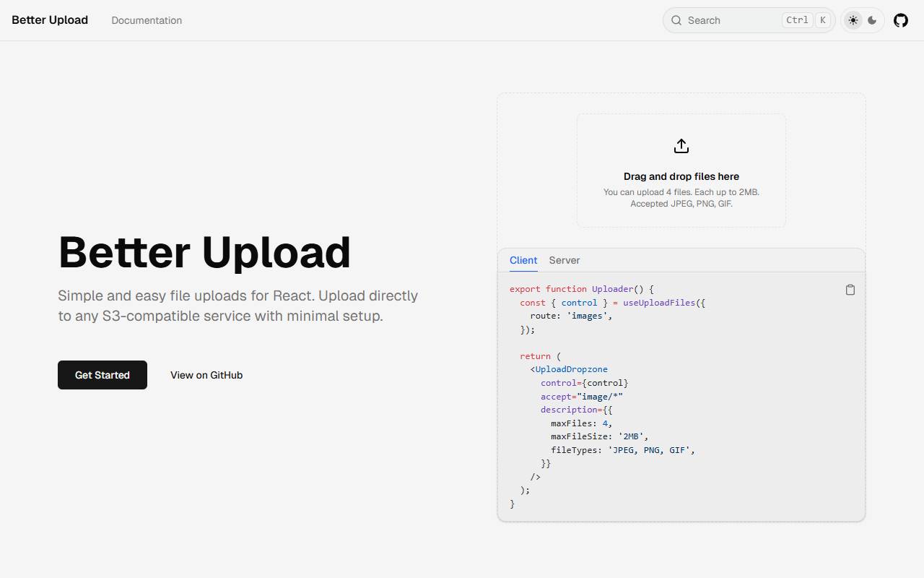Open the GitHub repository icon in header
Screen dimensions: 924x578
pyautogui.click(x=901, y=20)
